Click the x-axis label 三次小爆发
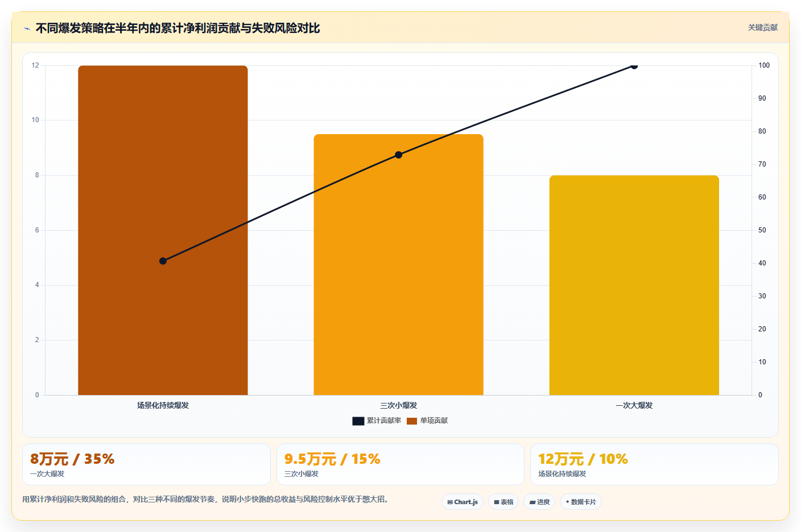 398,405
